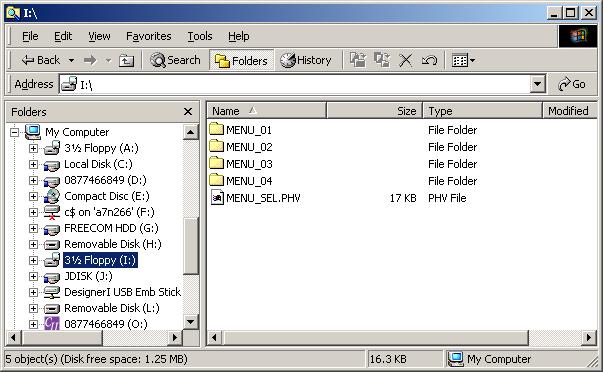The width and height of the screenshot is (603, 372).
Task: Select Local Disk (C:) drive icon
Action: (x=52, y=165)
